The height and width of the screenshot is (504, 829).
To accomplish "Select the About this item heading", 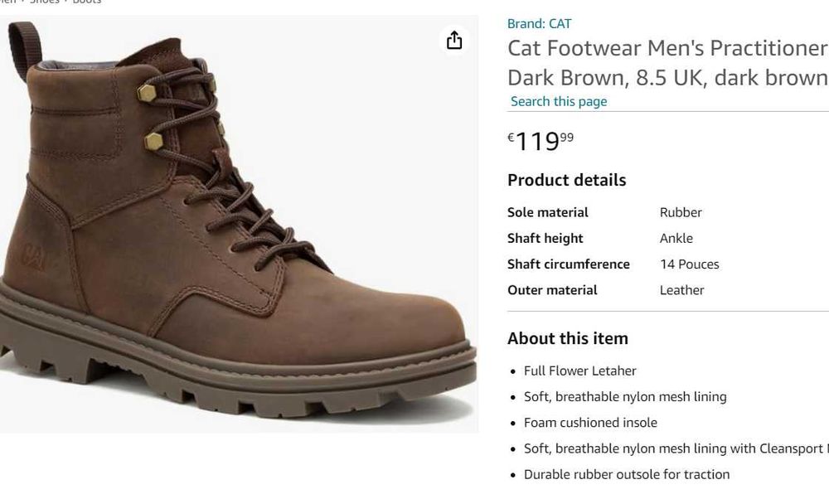I will (567, 338).
